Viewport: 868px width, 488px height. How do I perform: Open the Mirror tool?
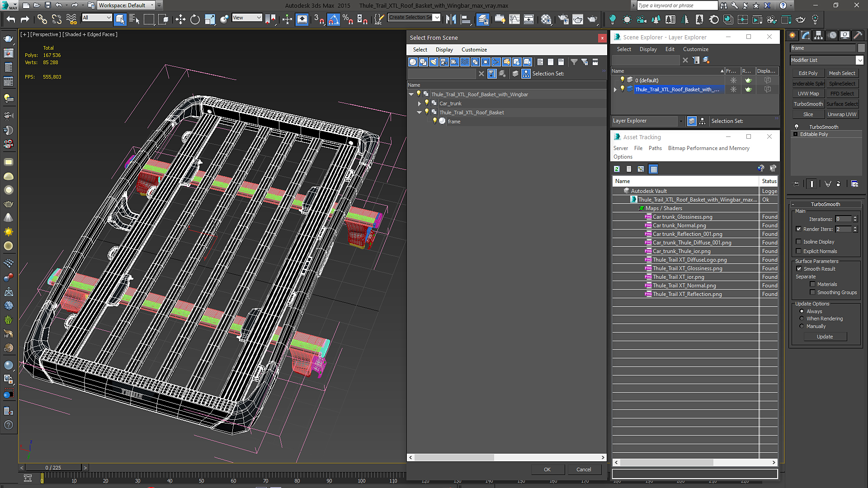tap(451, 19)
